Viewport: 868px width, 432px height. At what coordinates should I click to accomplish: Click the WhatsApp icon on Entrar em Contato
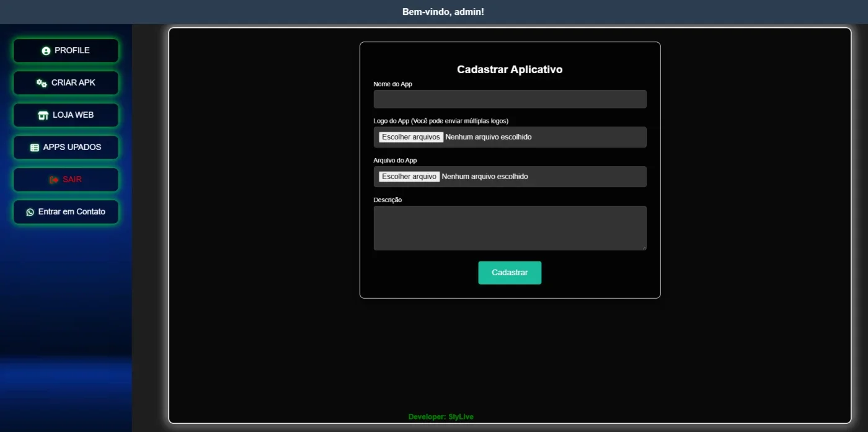pyautogui.click(x=30, y=212)
